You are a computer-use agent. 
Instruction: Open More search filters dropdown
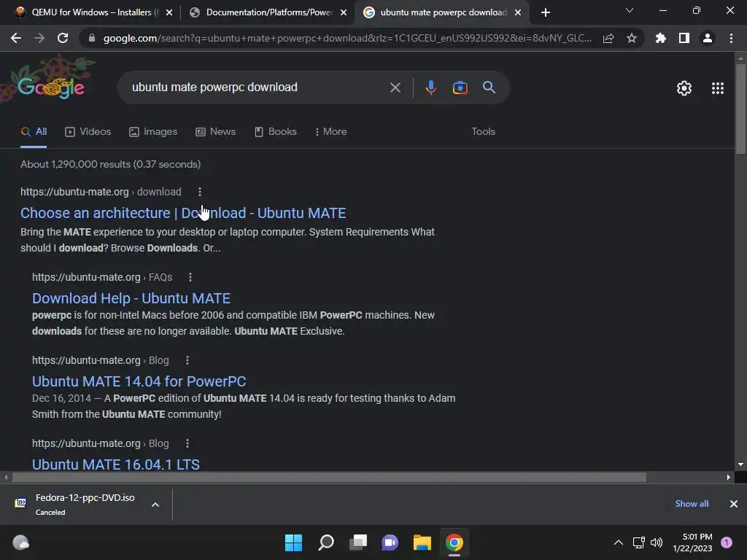click(x=330, y=132)
